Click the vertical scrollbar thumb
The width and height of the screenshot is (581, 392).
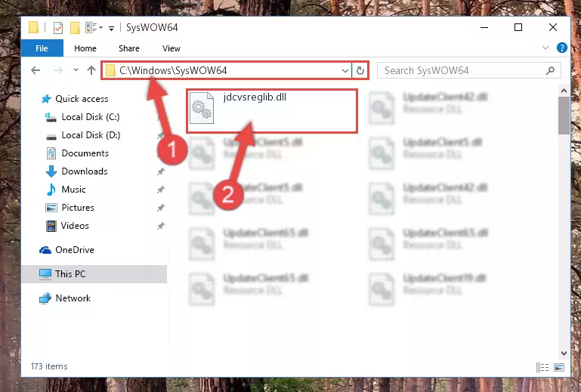pyautogui.click(x=564, y=116)
